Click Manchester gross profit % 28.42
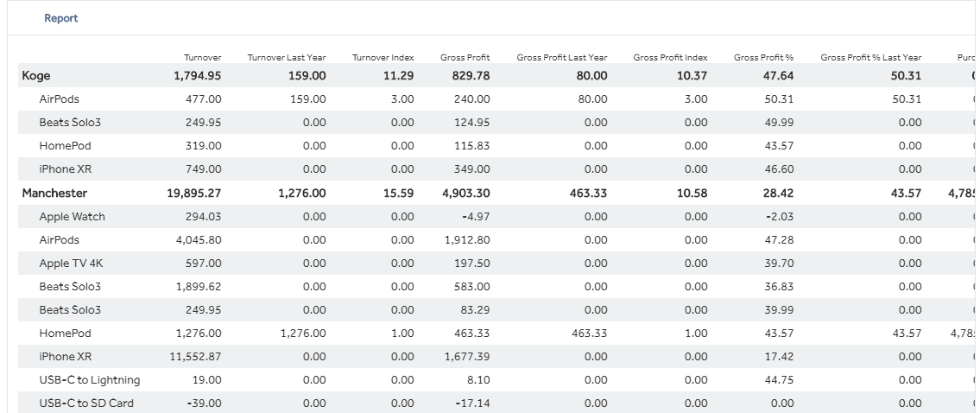Screen dimensions: 980x413 click(779, 193)
